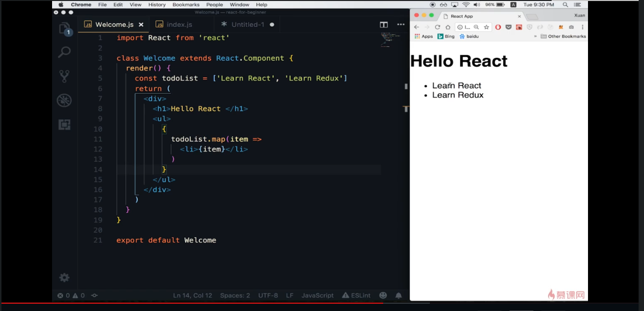Screen dimensions: 644x311
Task: Reload the React App page in Chrome
Action: tap(437, 27)
